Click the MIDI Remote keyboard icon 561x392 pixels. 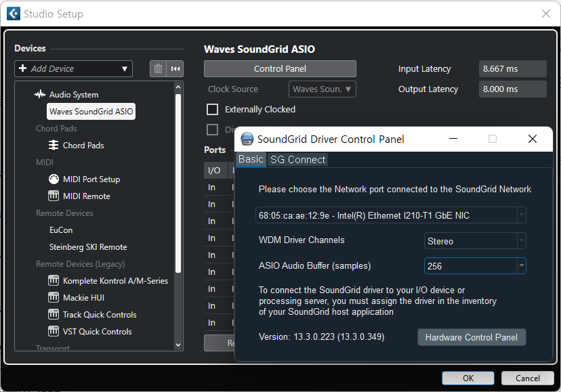point(54,196)
